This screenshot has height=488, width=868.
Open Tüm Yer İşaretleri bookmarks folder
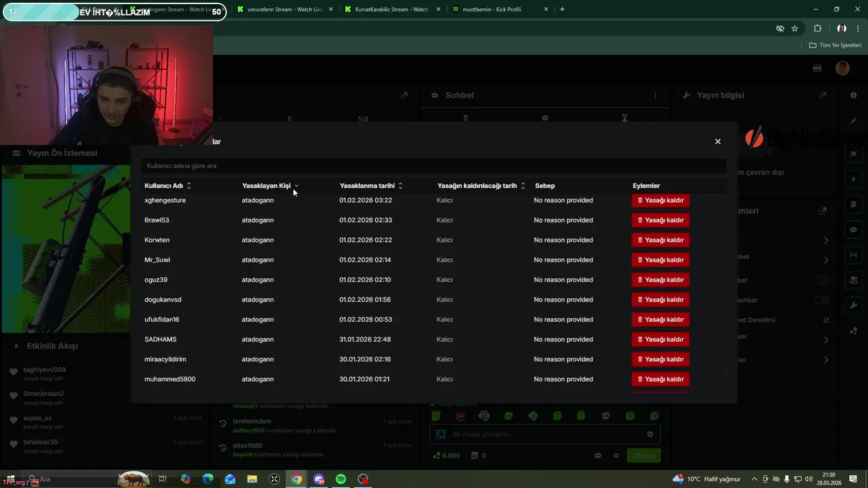(835, 45)
